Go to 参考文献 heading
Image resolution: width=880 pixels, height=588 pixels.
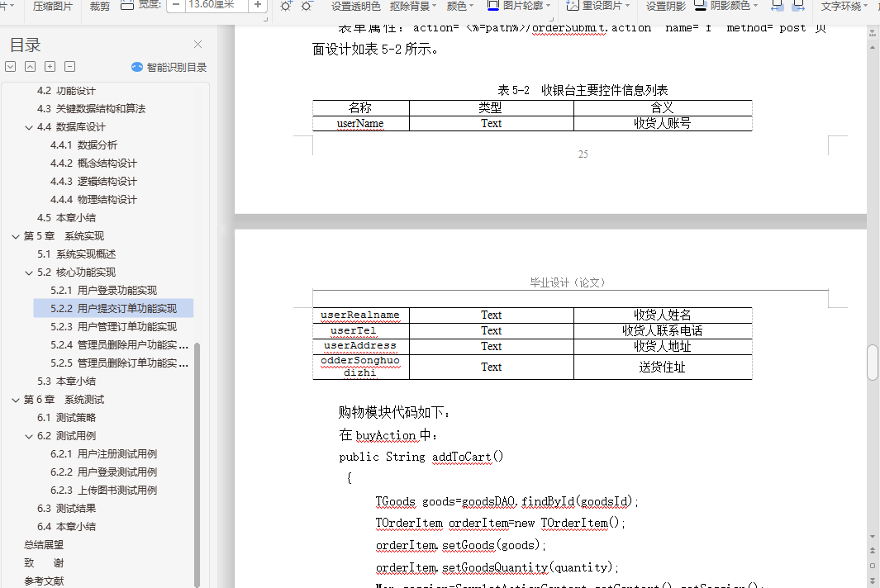point(44,581)
